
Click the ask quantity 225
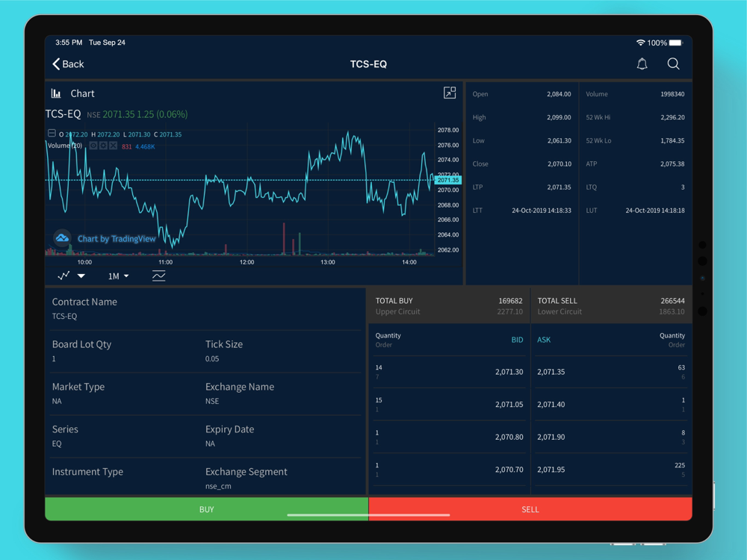[x=680, y=465]
